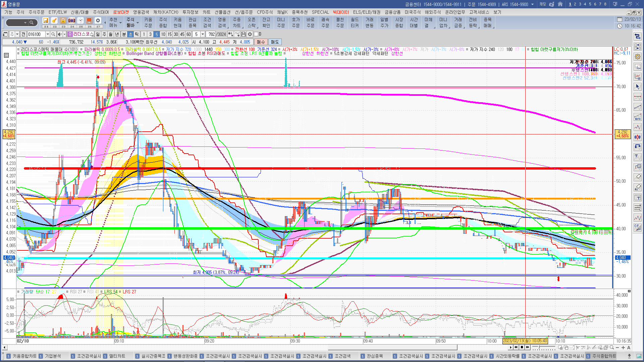Toggle the D checkbox in chart toolbar
644x362 pixels.
click(256, 34)
